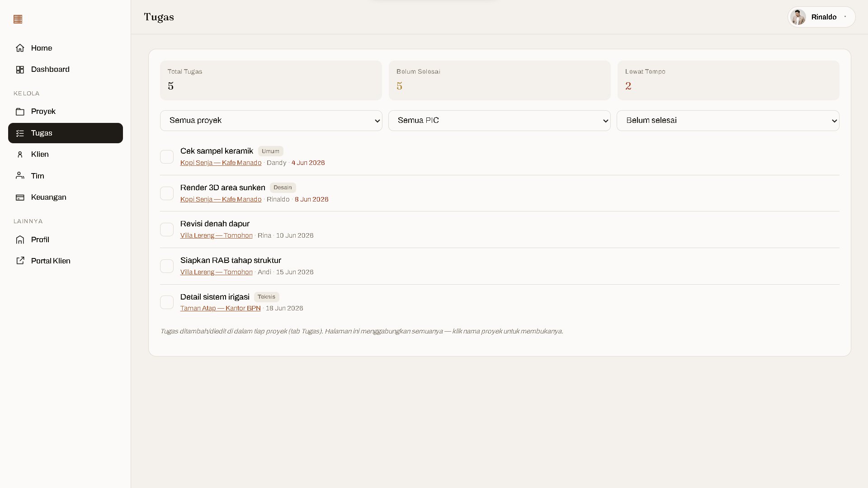This screenshot has width=868, height=488.
Task: Click the overdue date 8 Jun 2026
Action: 311,199
